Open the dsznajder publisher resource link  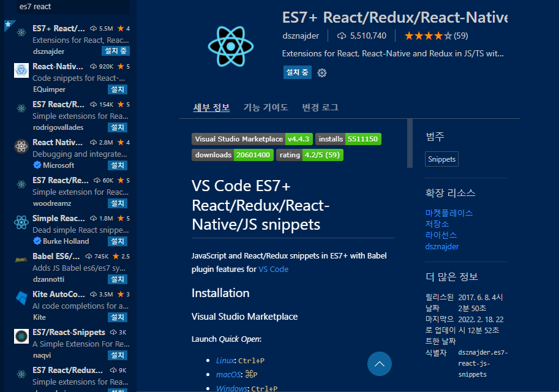click(441, 246)
